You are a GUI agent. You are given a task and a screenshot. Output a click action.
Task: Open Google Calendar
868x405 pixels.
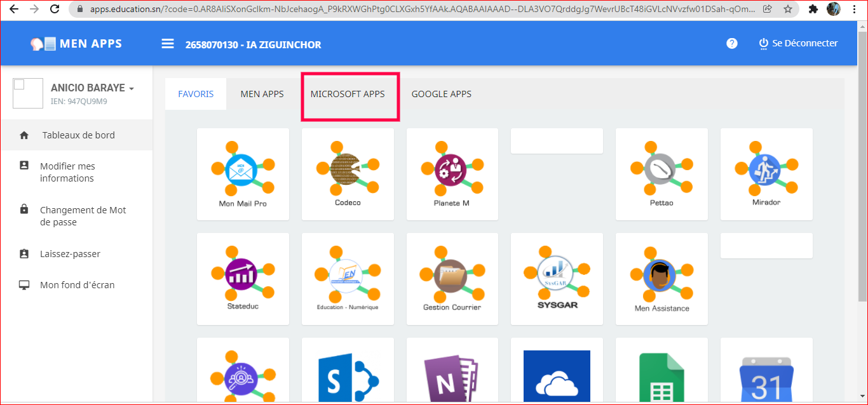(x=766, y=376)
